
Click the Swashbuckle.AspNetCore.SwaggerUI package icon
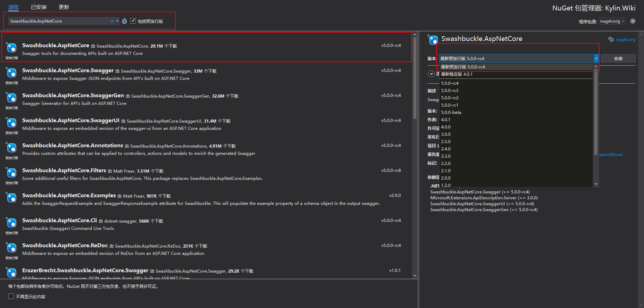point(12,123)
